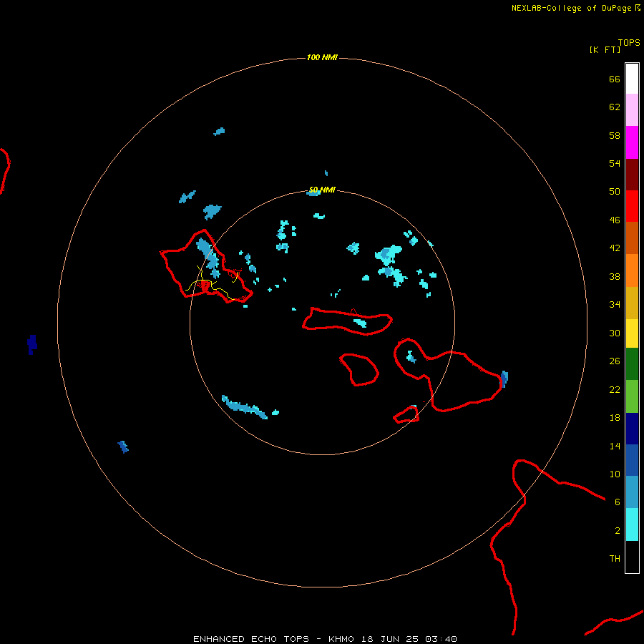The height and width of the screenshot is (644, 644).
Task: Click the navy blue legend swatch
Action: (632, 429)
